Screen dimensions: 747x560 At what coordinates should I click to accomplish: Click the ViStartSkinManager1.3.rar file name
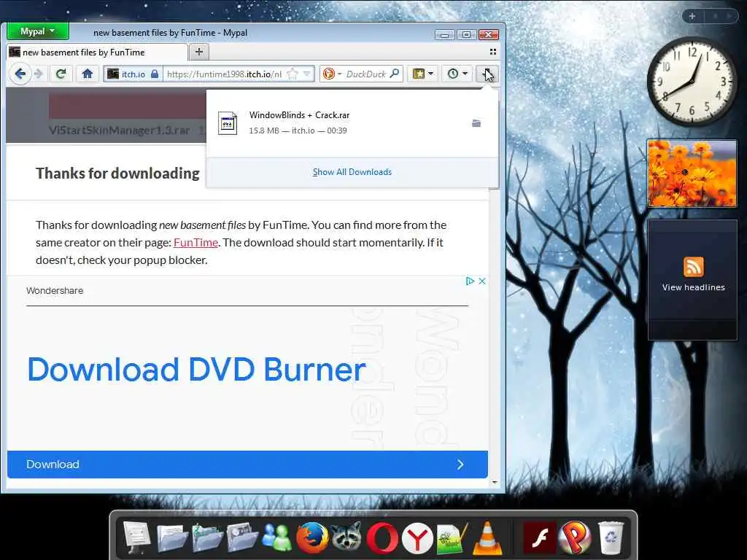(x=120, y=130)
